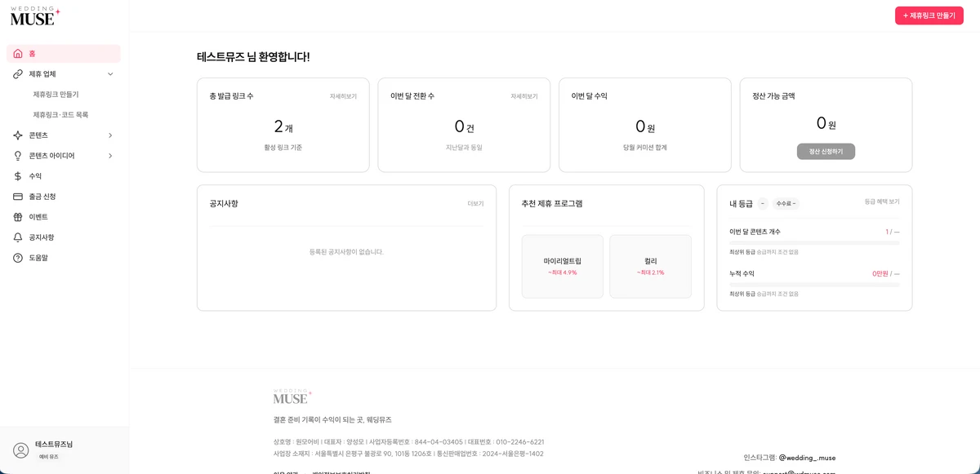The image size is (980, 474).
Task: Click the 활성 링크 기준 caption
Action: pos(283,148)
